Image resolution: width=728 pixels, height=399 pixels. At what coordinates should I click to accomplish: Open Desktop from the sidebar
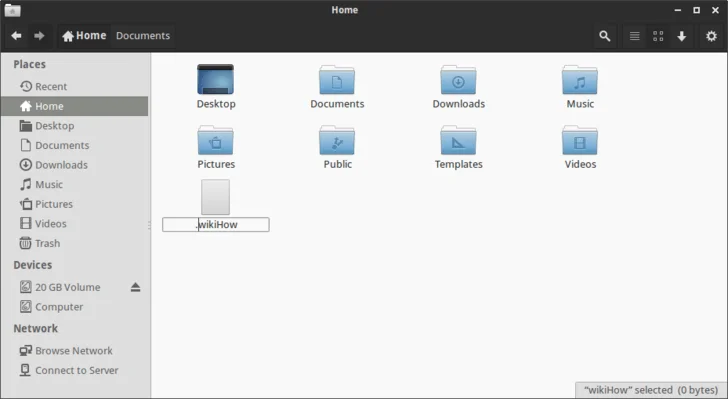(x=74, y=125)
